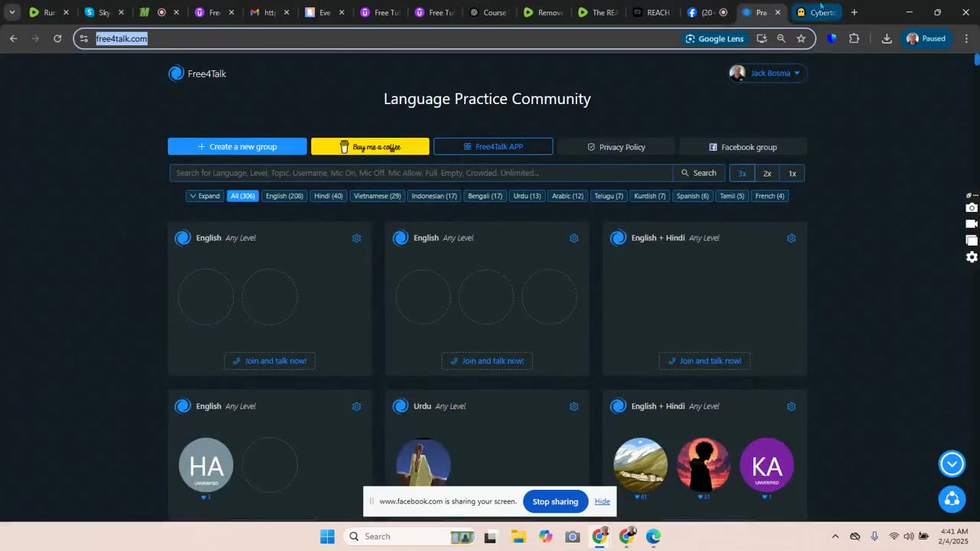Screen dimensions: 980x551
Task: Filter groups by All (306)
Action: (x=243, y=196)
